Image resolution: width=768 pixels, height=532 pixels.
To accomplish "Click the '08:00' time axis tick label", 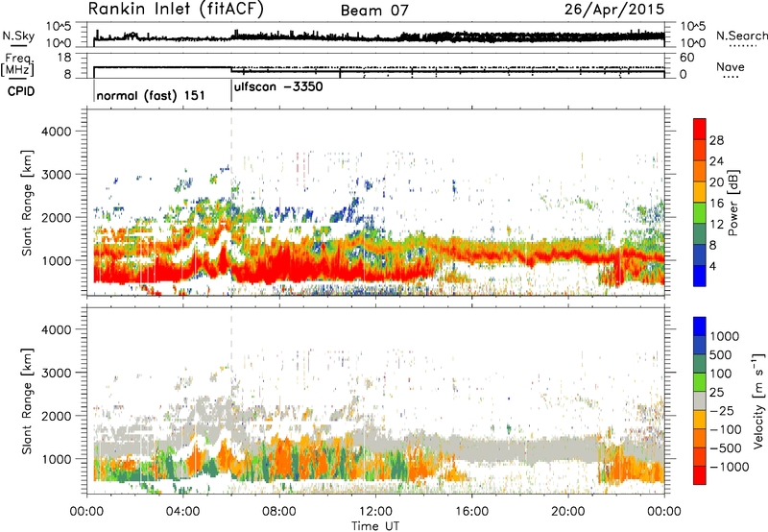I will click(x=278, y=512).
